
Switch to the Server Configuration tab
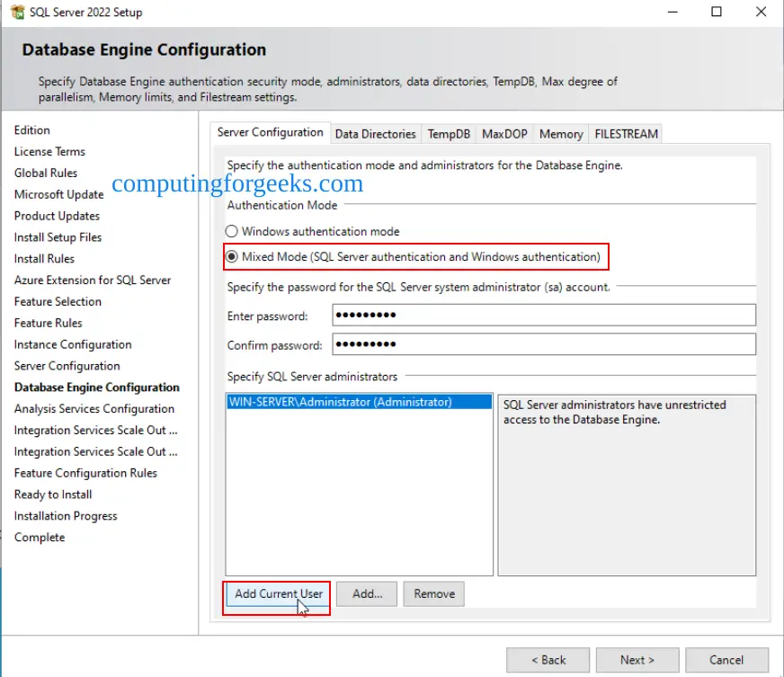270,132
